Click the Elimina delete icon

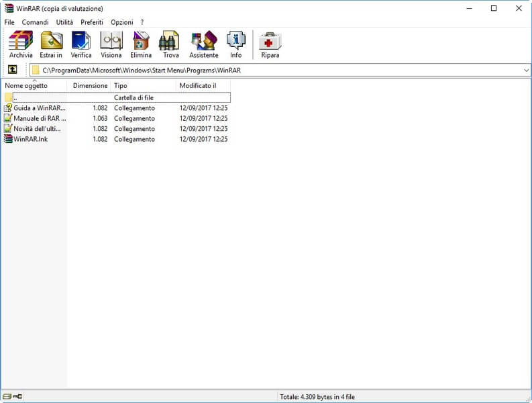[x=141, y=40]
